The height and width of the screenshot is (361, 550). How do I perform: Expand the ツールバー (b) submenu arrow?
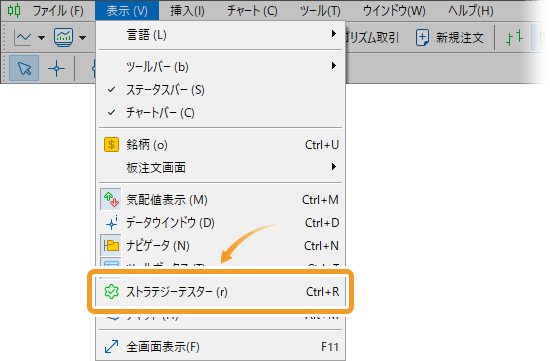pos(334,66)
